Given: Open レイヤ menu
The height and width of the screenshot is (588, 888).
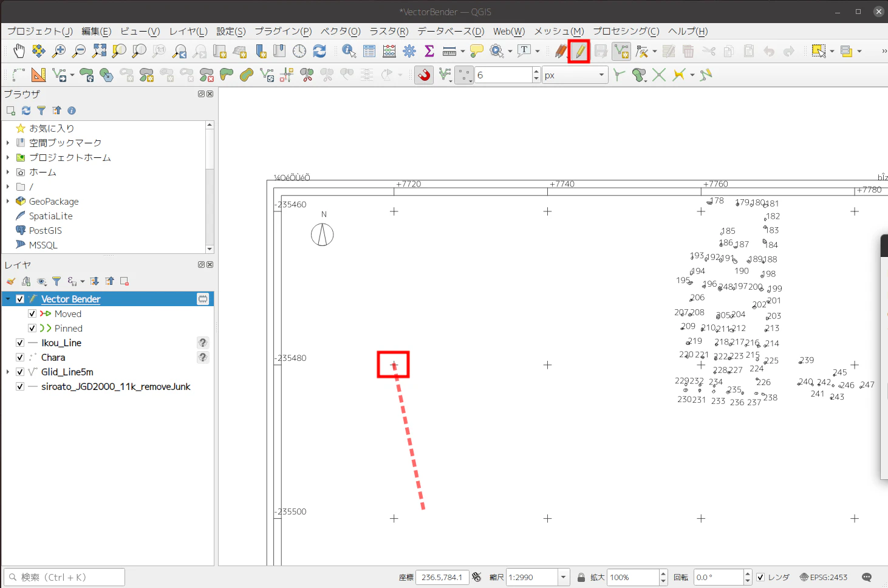Looking at the screenshot, I should click(188, 31).
